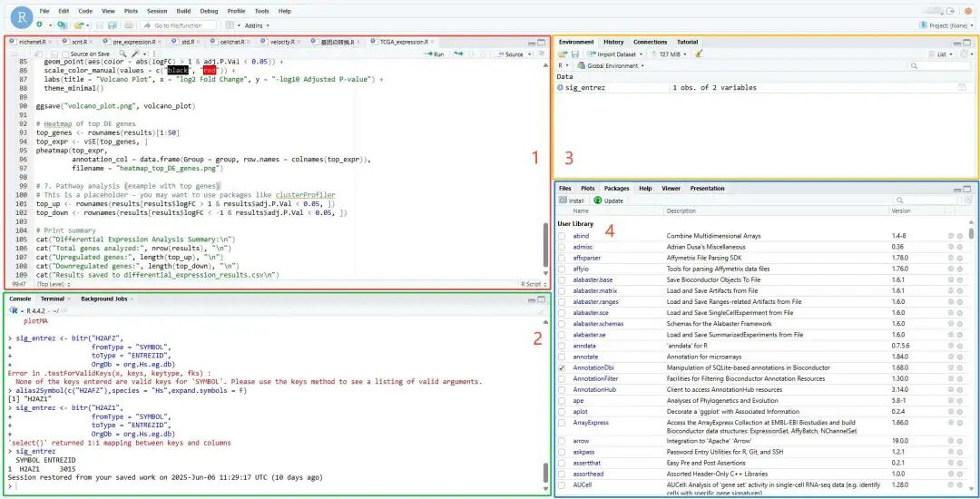
Task: Switch to the Plots tab
Action: 587,188
